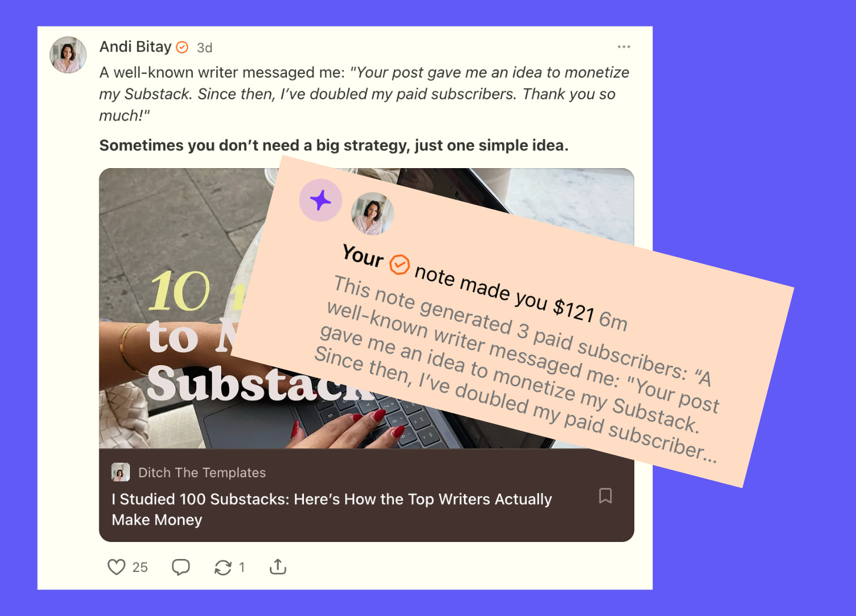This screenshot has height=616, width=856.
Task: Click the purple sparkle notification icon
Action: pos(320,200)
